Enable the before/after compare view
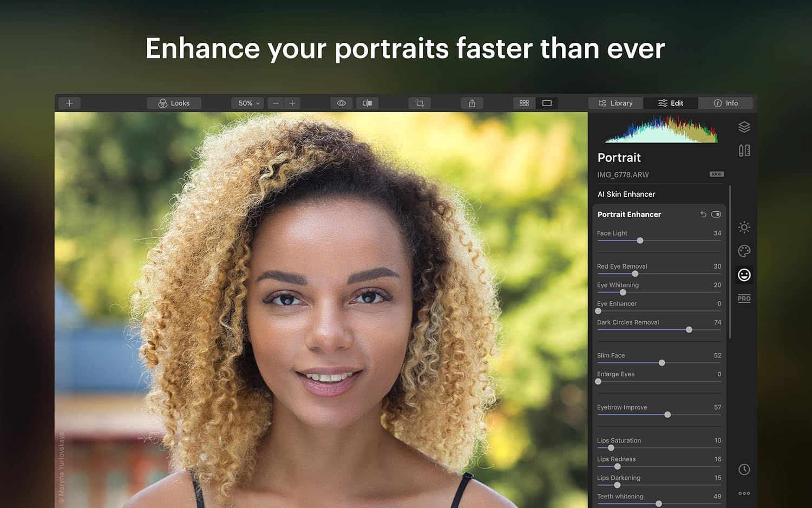Screen dimensions: 812x508 tap(367, 103)
